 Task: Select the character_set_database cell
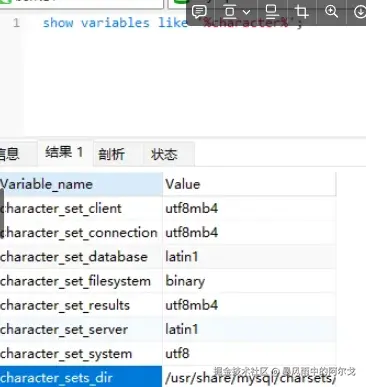(81, 257)
